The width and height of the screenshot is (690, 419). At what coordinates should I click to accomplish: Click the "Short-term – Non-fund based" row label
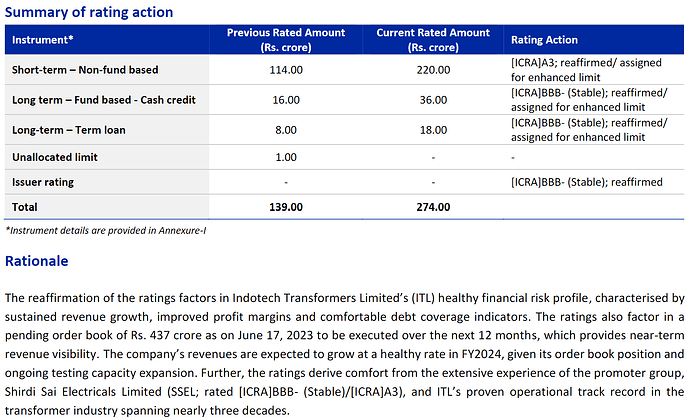[x=85, y=69]
